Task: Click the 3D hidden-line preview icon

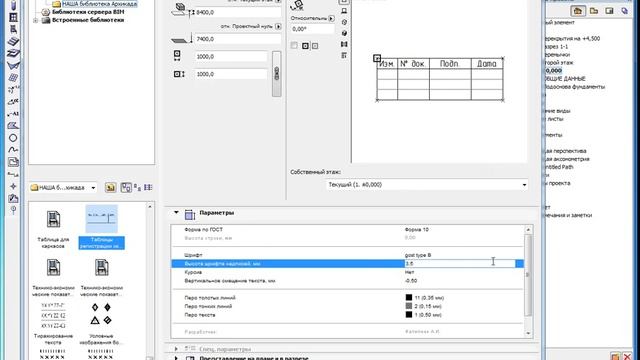Action: coord(344,22)
